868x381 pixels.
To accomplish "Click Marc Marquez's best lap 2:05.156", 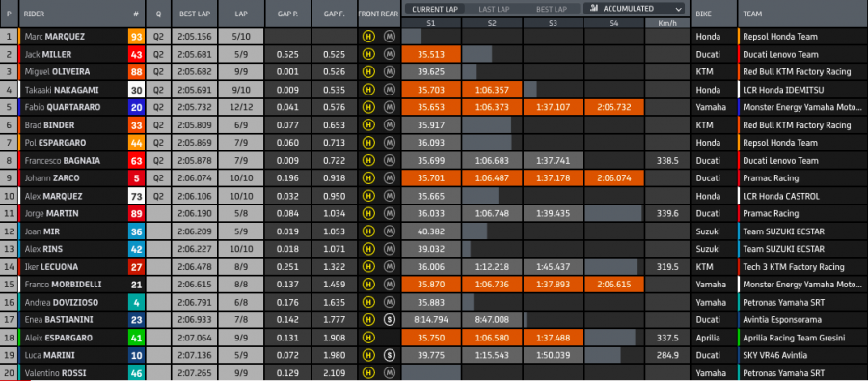I will click(x=194, y=37).
